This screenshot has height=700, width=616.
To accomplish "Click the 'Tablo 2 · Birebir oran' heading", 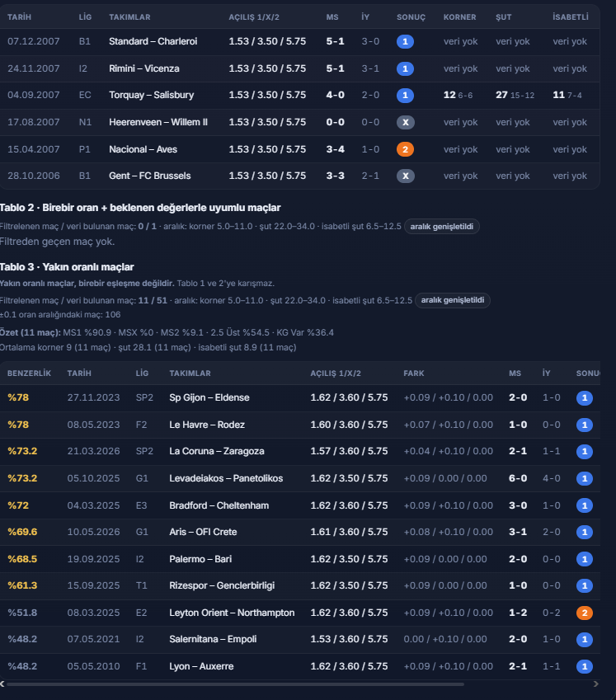I will point(140,208).
